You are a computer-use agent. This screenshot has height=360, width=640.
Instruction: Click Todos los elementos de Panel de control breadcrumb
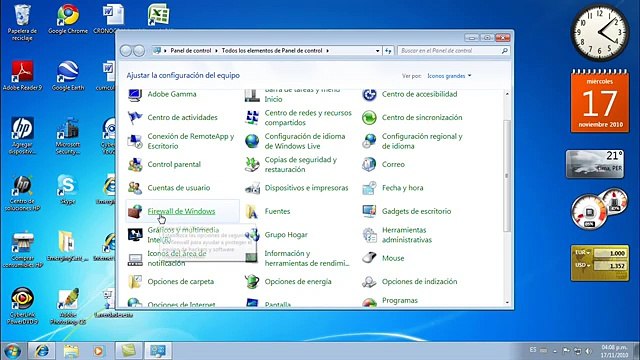click(272, 51)
